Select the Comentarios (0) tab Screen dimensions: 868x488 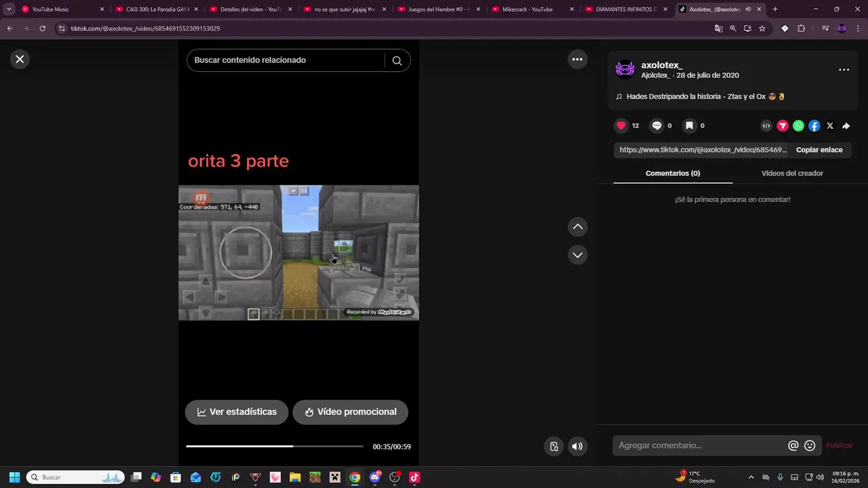coord(673,174)
